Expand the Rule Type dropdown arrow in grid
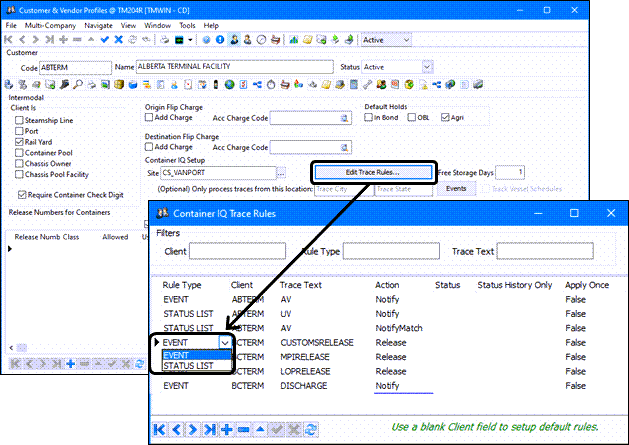Image resolution: width=629 pixels, height=445 pixels. pos(223,343)
